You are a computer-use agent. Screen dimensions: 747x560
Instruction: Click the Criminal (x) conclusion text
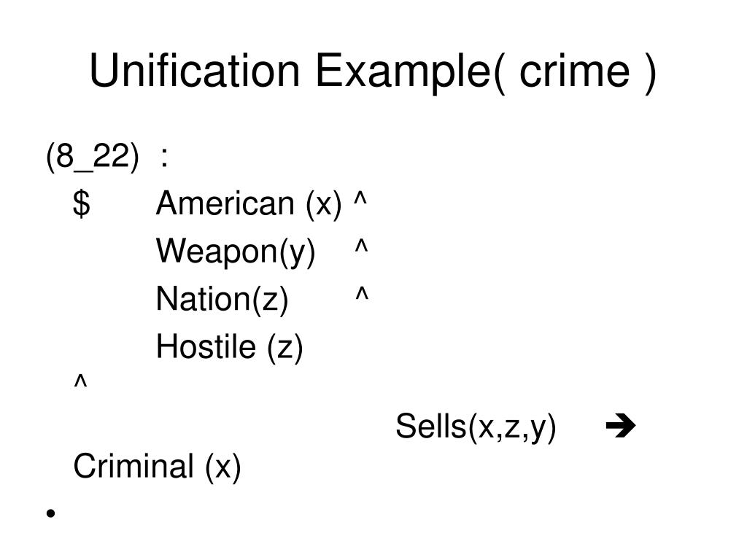(158, 466)
